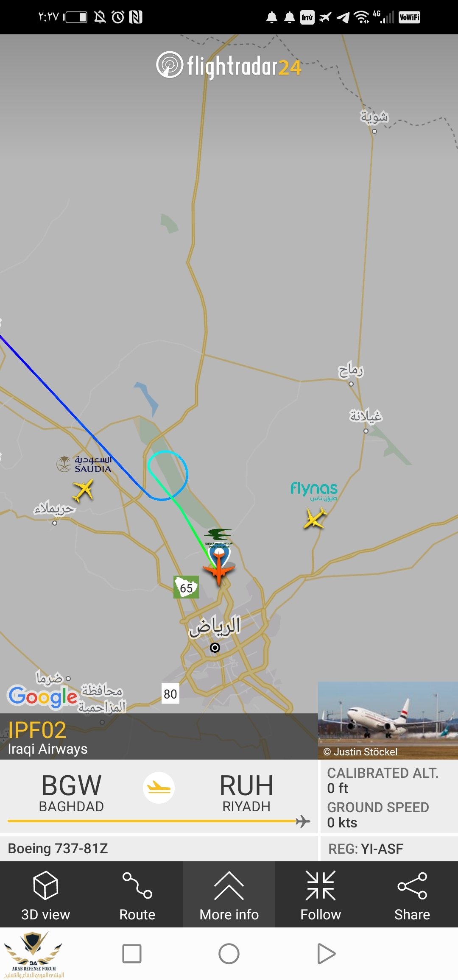Viewport: 458px width, 980px height.
Task: Open the aircraft photo by Justin Stöckel
Action: (x=388, y=720)
